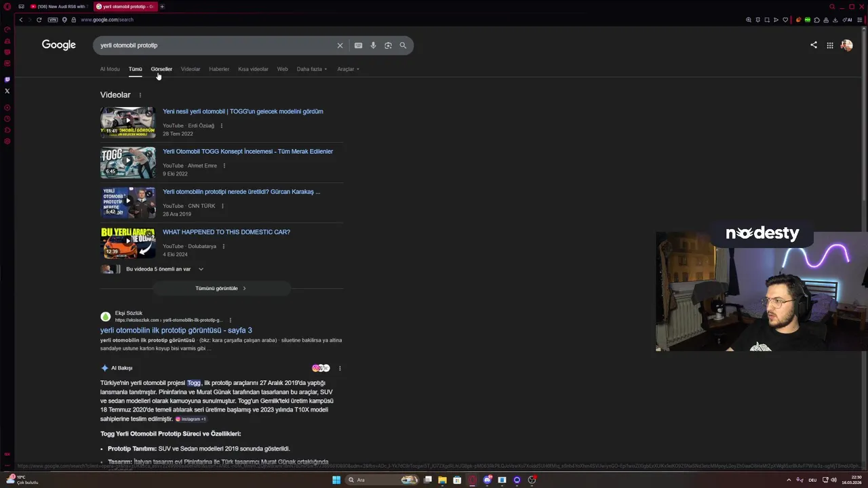Go to Google home via the logo
Image resolution: width=868 pixels, height=488 pixels.
point(59,45)
